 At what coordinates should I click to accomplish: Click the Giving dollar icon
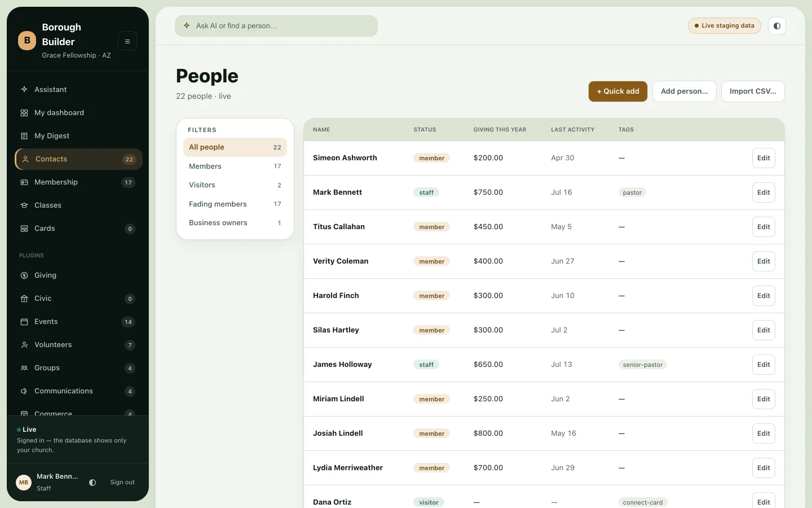click(24, 275)
